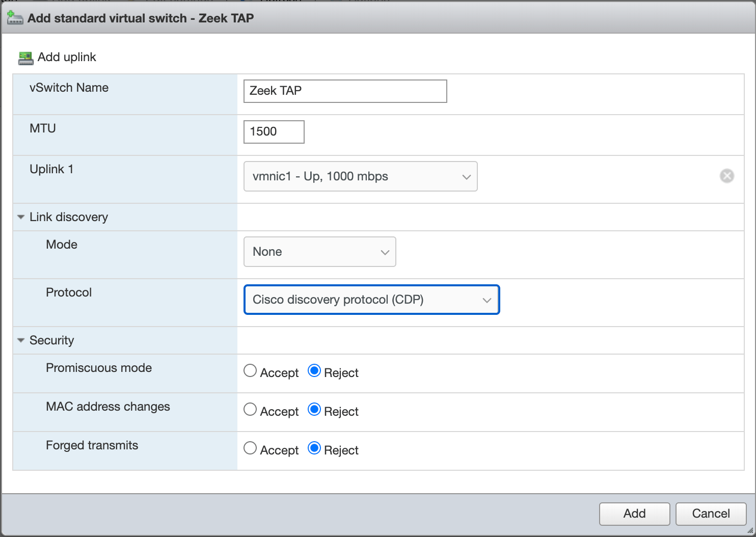
Task: Select Accept for Promiscuous mode
Action: 250,370
